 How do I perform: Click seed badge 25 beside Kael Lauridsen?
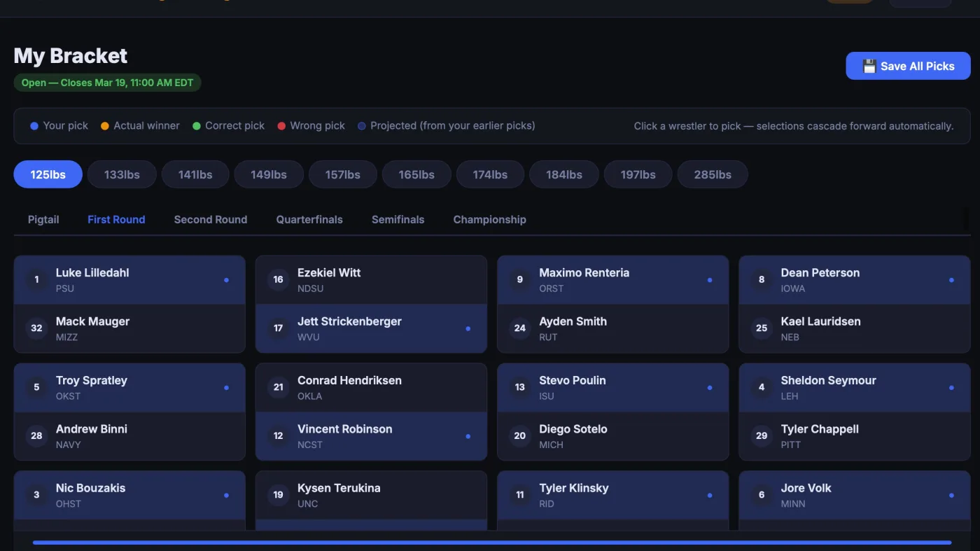tap(762, 328)
